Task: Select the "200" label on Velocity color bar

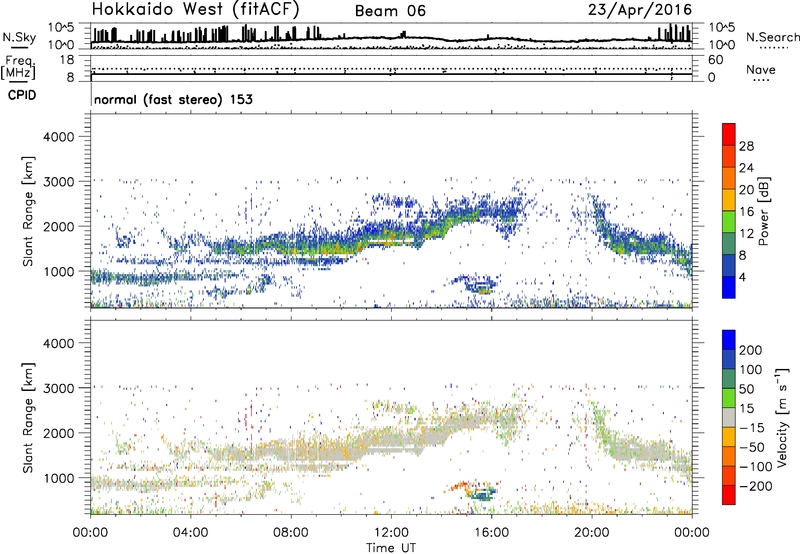Action: click(751, 350)
